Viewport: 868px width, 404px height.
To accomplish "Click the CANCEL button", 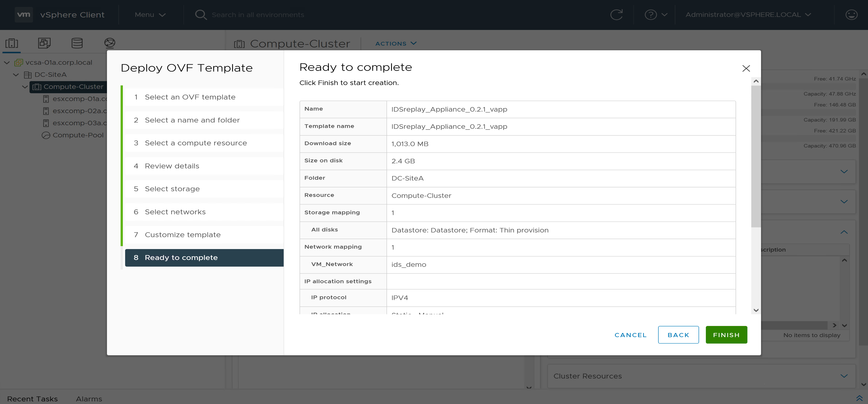I will tap(630, 335).
